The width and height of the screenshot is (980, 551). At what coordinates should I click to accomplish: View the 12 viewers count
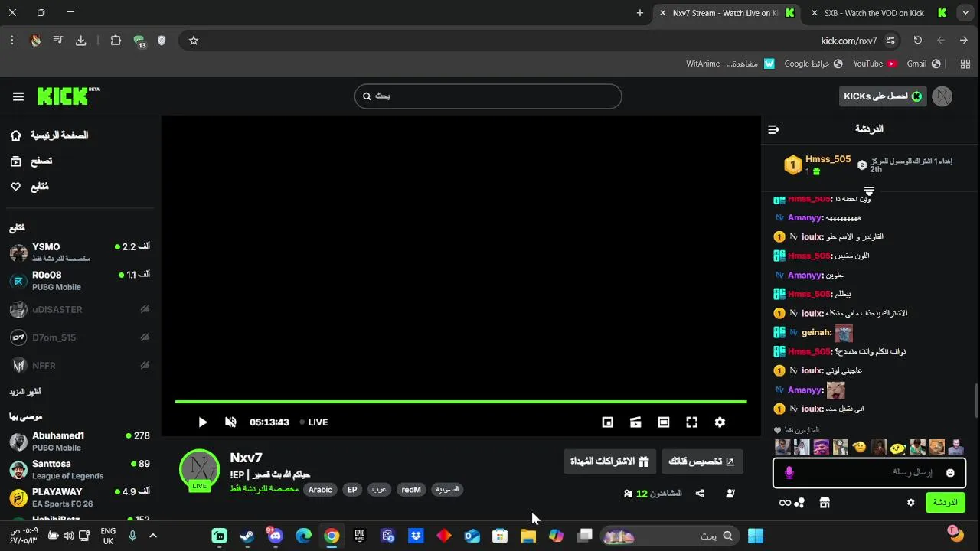[653, 494]
